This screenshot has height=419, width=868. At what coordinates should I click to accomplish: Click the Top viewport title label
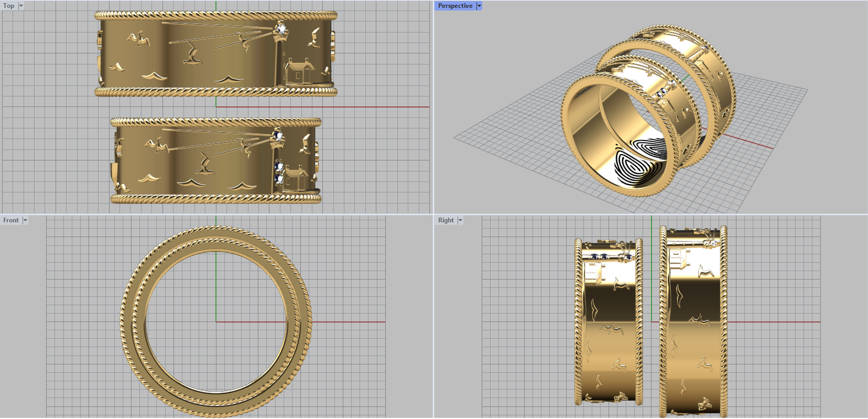pos(9,6)
